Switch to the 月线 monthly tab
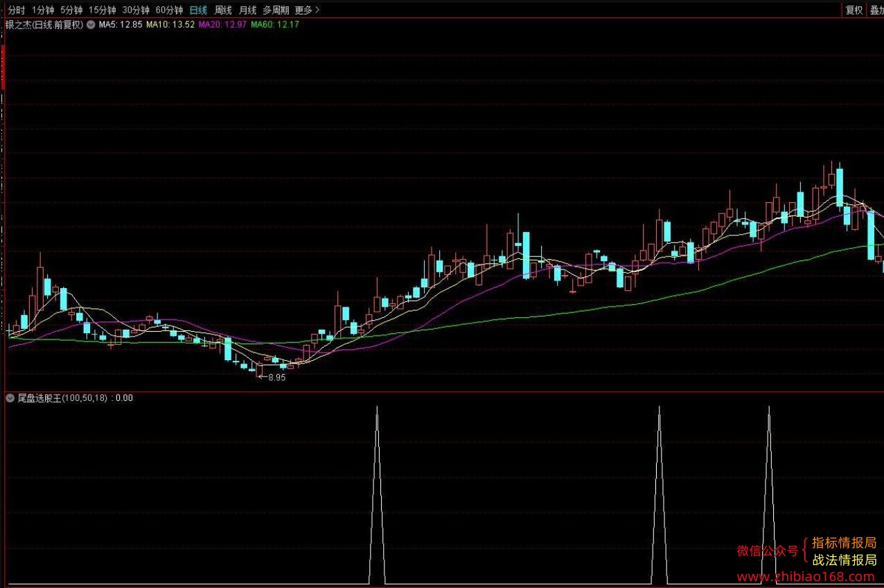The height and width of the screenshot is (588, 884). point(247,10)
